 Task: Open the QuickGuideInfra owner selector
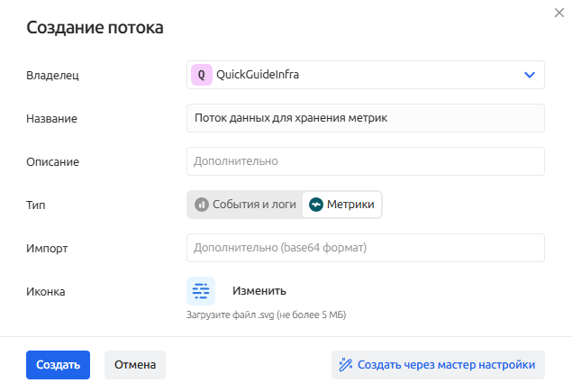365,75
